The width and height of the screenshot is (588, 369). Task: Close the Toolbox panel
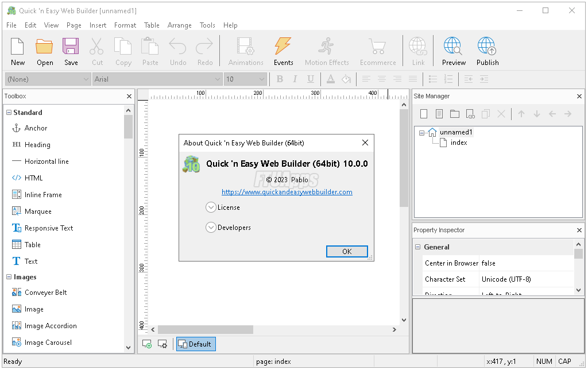(129, 97)
